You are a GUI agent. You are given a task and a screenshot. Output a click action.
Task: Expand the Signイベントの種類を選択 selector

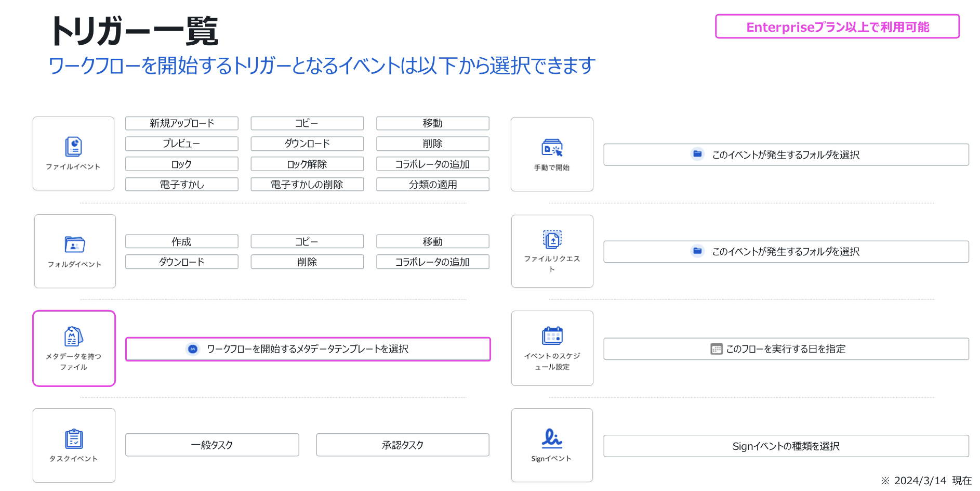(786, 446)
